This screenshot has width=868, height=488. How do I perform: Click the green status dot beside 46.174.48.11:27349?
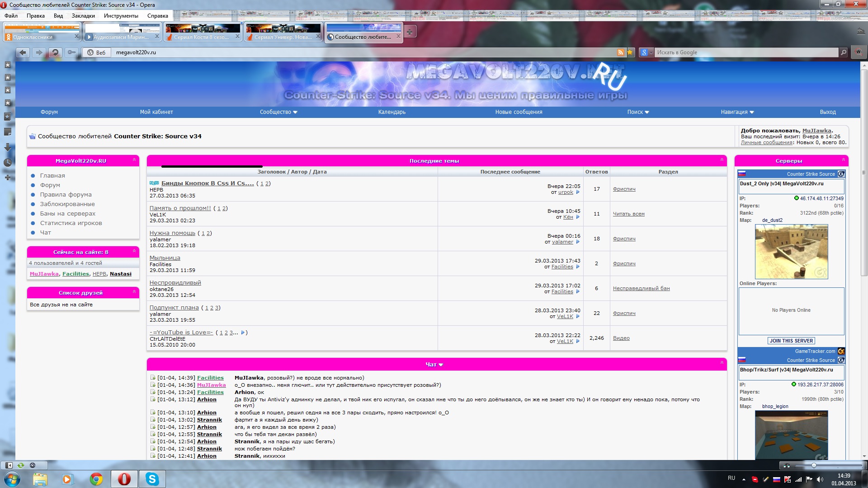tap(797, 198)
